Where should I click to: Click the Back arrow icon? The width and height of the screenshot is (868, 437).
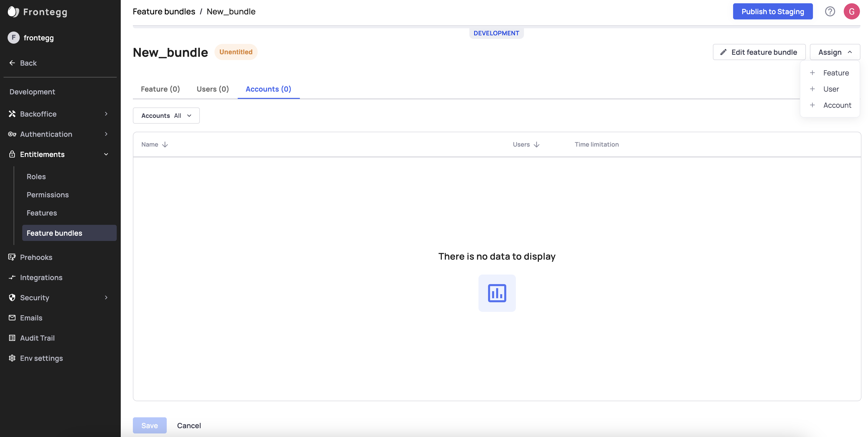pyautogui.click(x=12, y=63)
